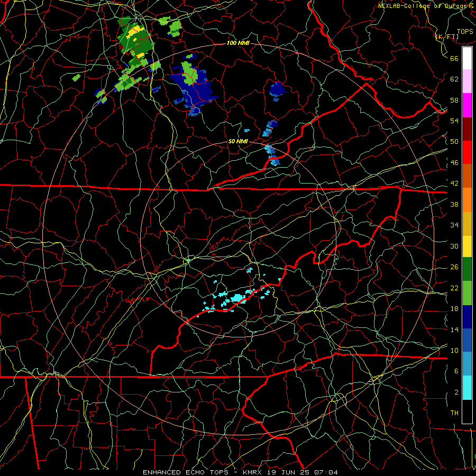Click the 07:04 timestamp
This screenshot has height=476, width=476.
click(325, 472)
